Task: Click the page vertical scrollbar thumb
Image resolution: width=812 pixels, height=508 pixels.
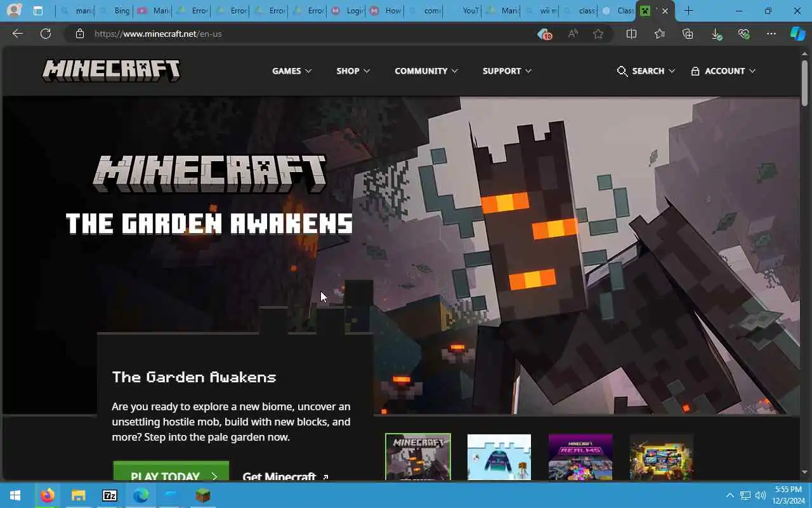Action: (x=804, y=82)
